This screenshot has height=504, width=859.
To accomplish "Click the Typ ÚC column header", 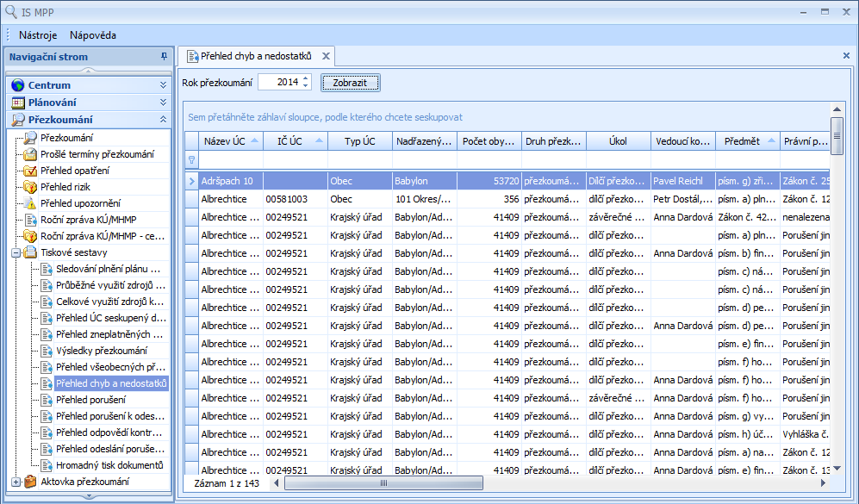I will click(360, 141).
